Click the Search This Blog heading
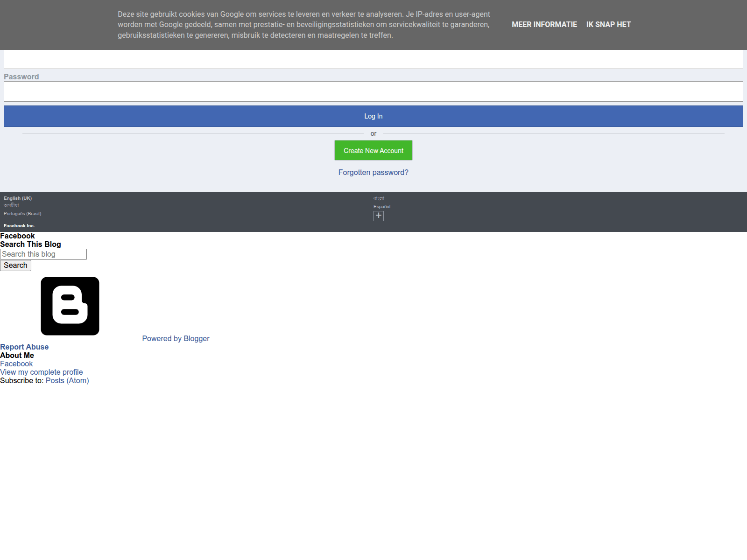 (x=30, y=244)
